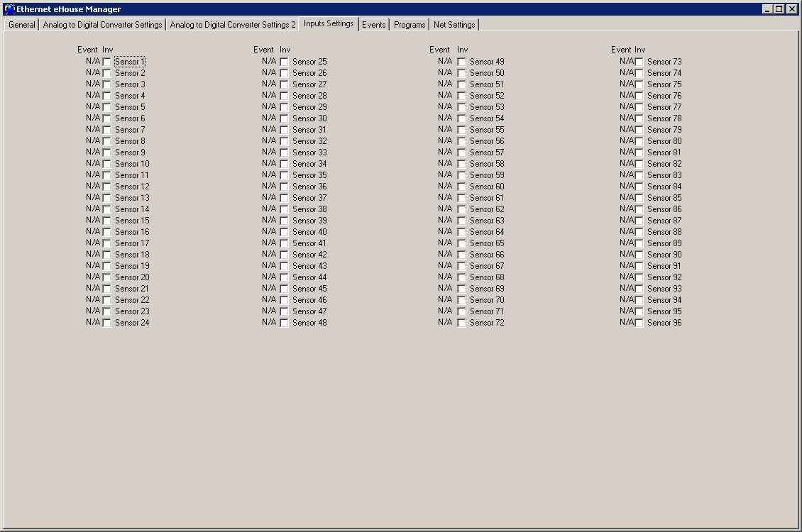Click the Sensor 57 label
Screen dimensions: 802x532
point(487,153)
